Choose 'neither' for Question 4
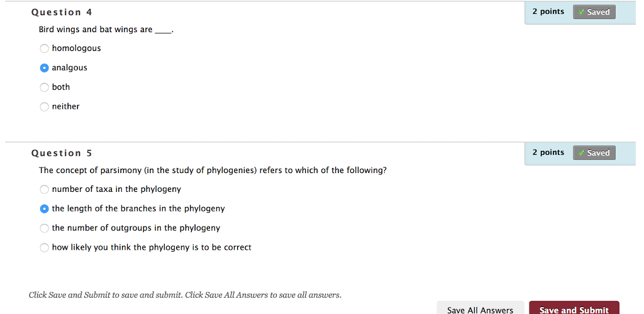 tap(44, 107)
